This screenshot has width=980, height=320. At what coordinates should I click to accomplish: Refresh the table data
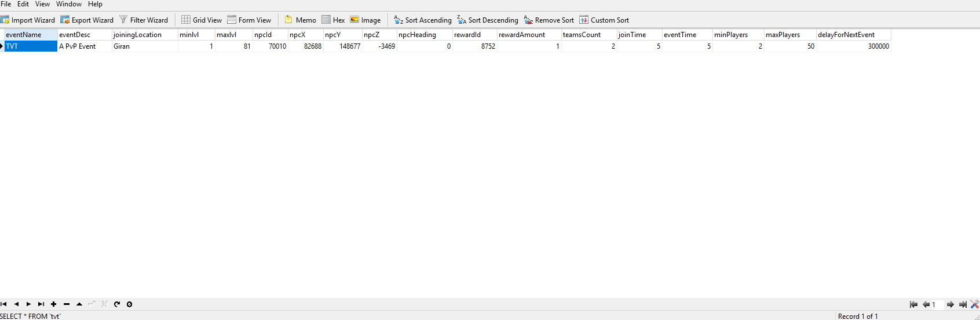[x=117, y=304]
